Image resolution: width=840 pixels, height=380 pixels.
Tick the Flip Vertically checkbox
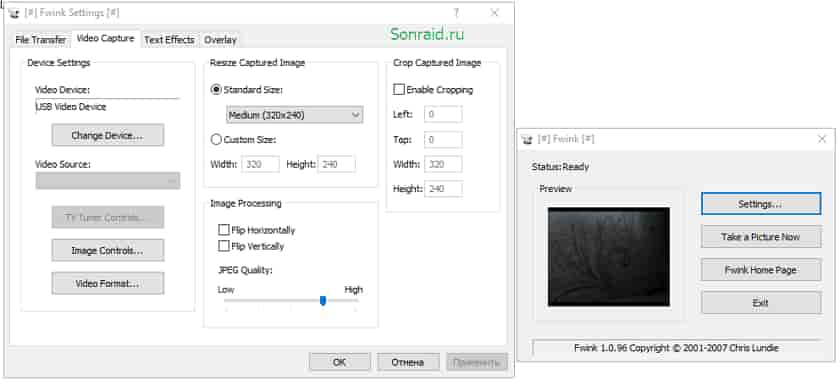224,246
